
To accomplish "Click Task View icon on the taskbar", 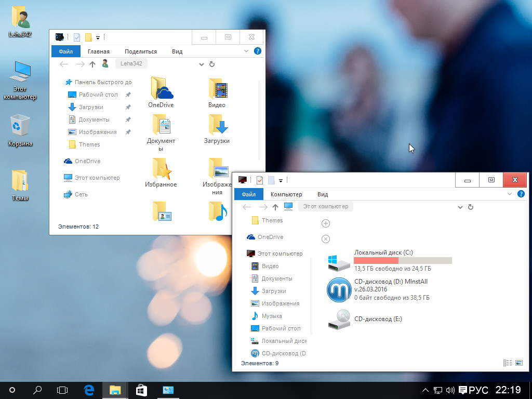I will pos(62,390).
